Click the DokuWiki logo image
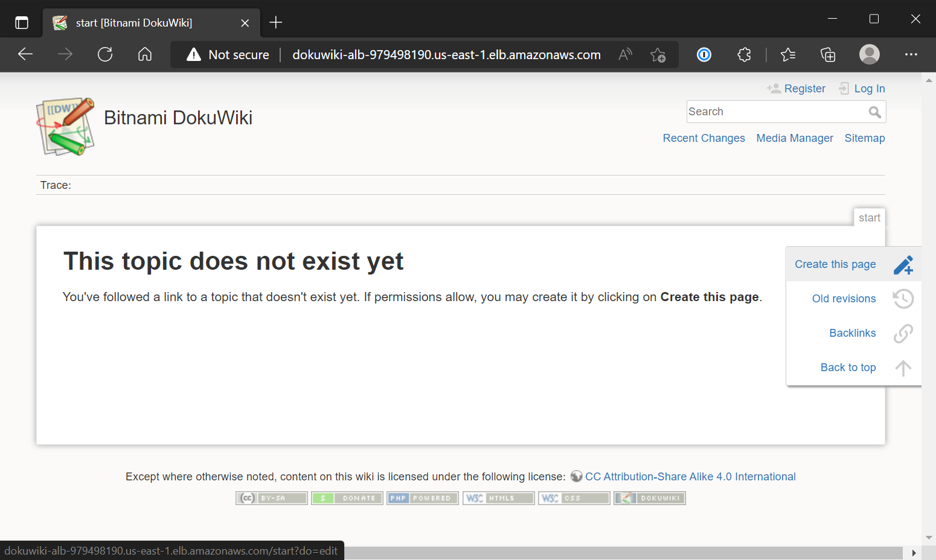 [65, 127]
